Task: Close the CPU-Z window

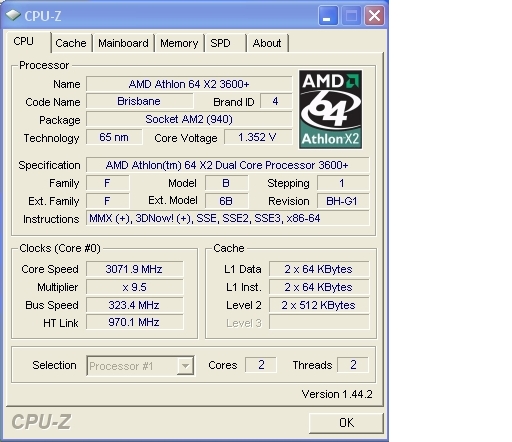Action: click(x=374, y=16)
